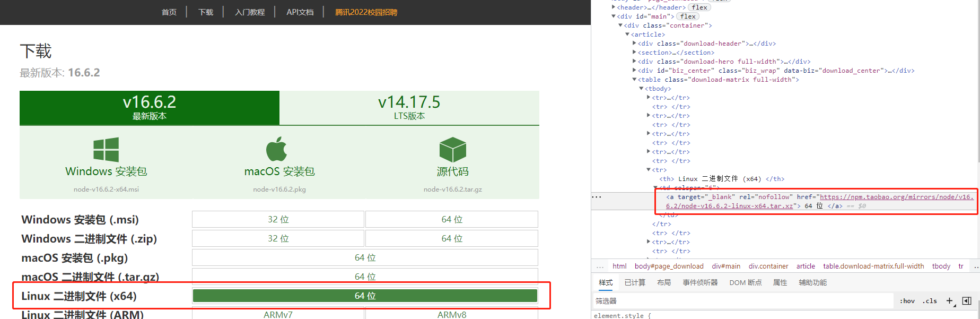Select the th Linux 二进制文件 (x64) DOM row
980x319 pixels.
click(722, 179)
